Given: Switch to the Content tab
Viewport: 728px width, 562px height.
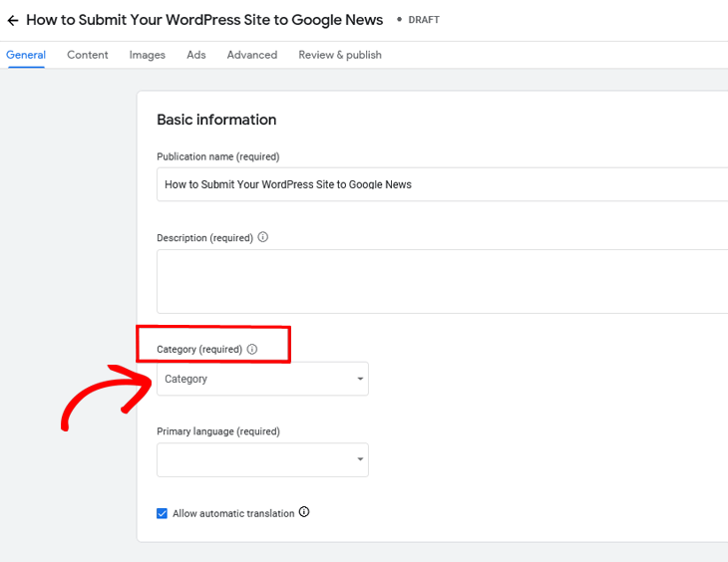Looking at the screenshot, I should [88, 55].
